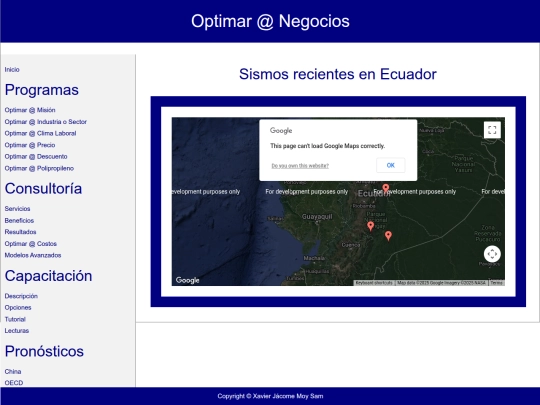Open the Opciones link
The width and height of the screenshot is (540, 405).
(x=18, y=308)
